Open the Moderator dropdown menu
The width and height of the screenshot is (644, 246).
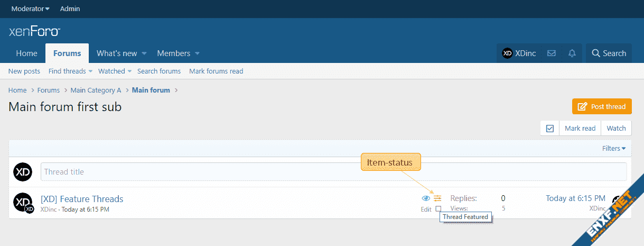[x=31, y=8]
